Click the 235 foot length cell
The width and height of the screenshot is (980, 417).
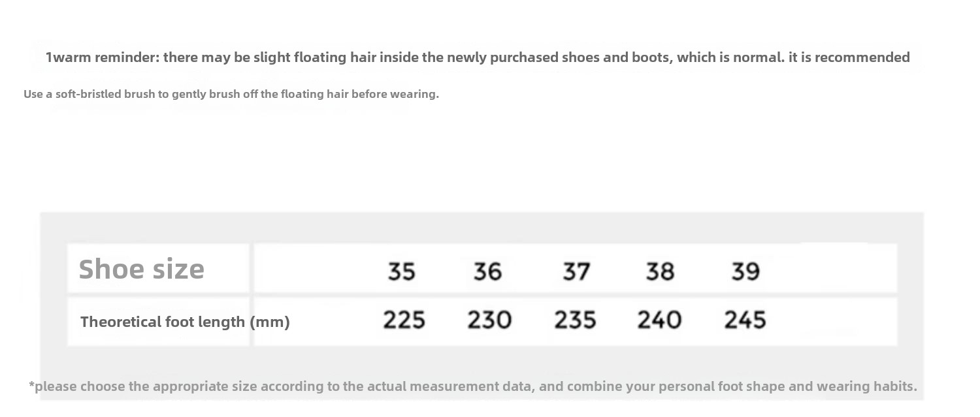[x=575, y=320]
